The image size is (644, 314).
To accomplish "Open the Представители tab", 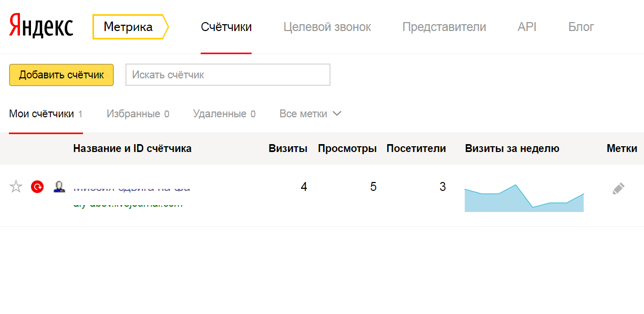I will pyautogui.click(x=444, y=27).
